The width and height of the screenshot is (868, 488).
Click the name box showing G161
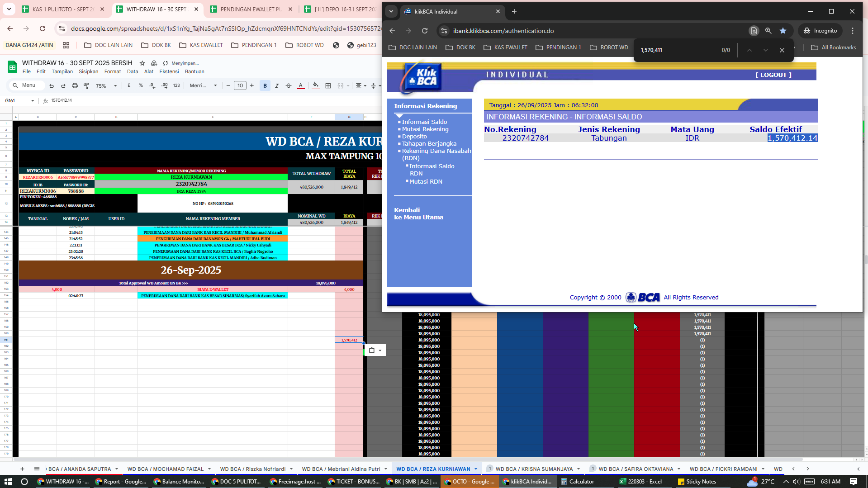tap(19, 101)
